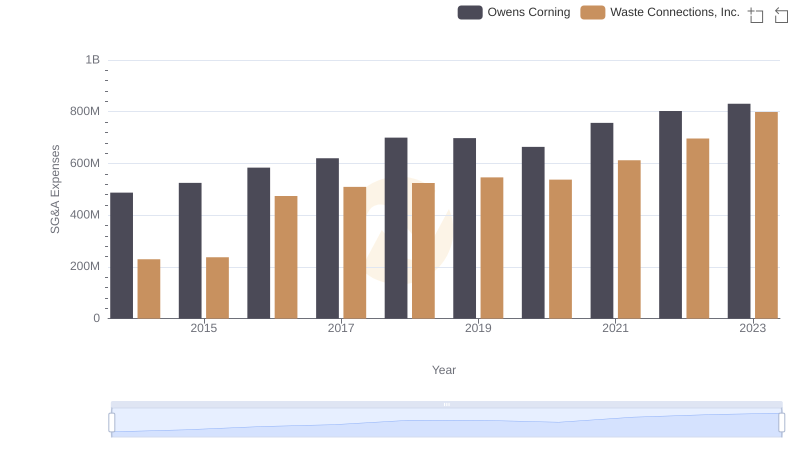Toggle Waste Connections, Inc. legend entry
The height and width of the screenshot is (461, 800).
(660, 12)
